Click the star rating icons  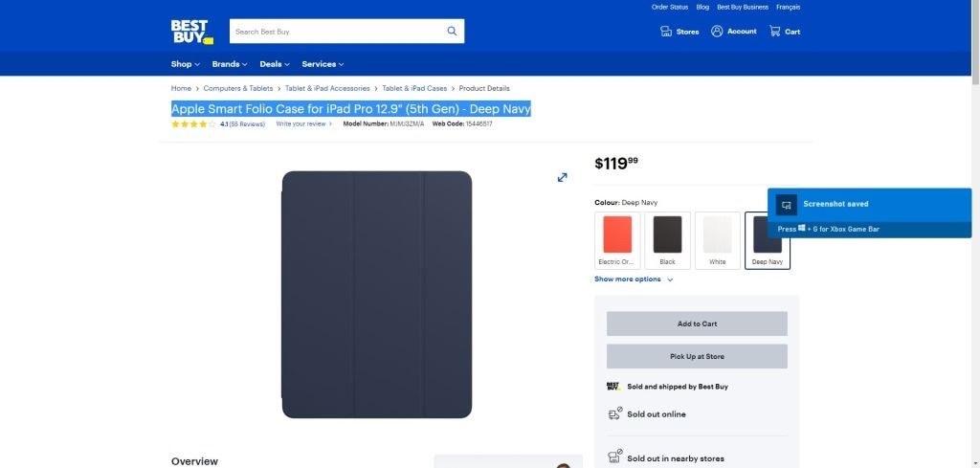(x=194, y=124)
